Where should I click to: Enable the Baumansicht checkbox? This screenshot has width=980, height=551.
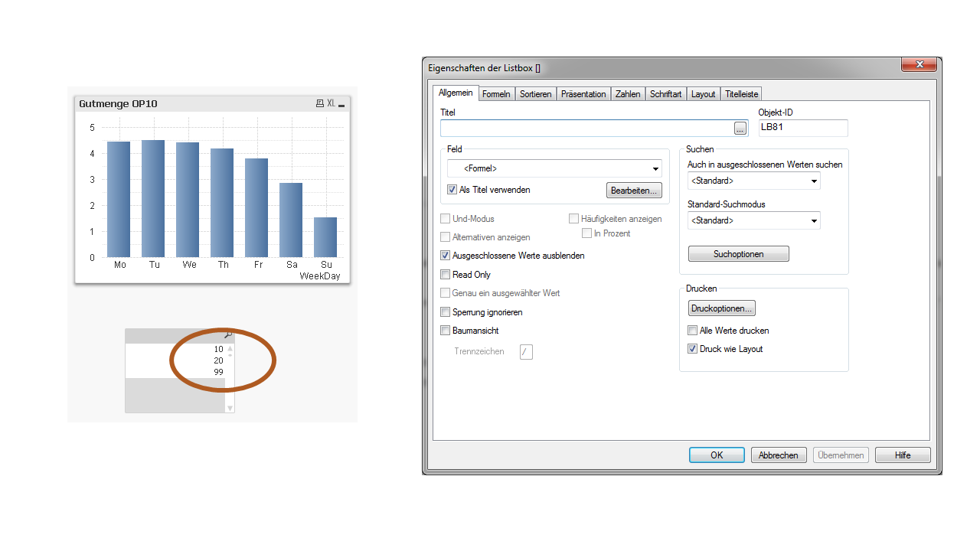pyautogui.click(x=446, y=331)
